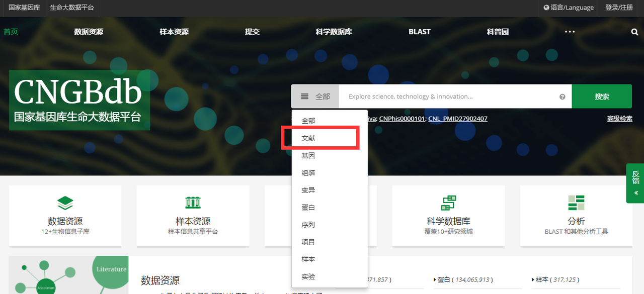Screen dimensions: 644x294
Task: Open 提交 navigation menu
Action: point(252,32)
